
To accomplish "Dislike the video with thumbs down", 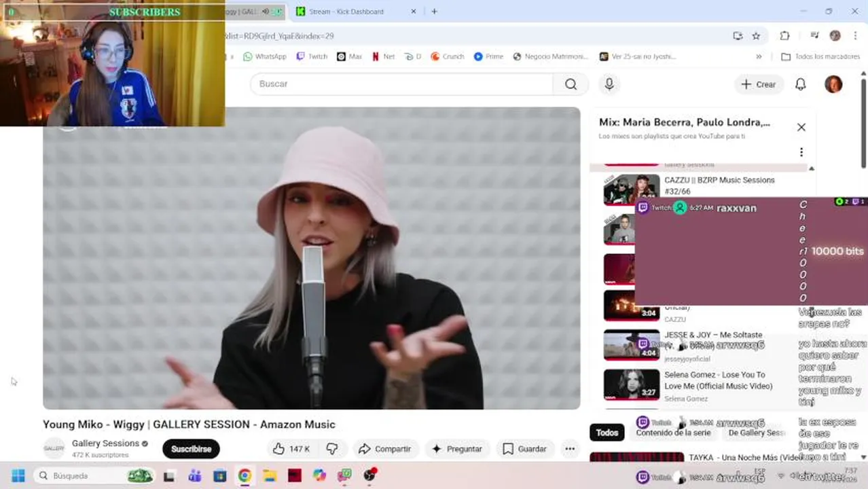I will [332, 449].
